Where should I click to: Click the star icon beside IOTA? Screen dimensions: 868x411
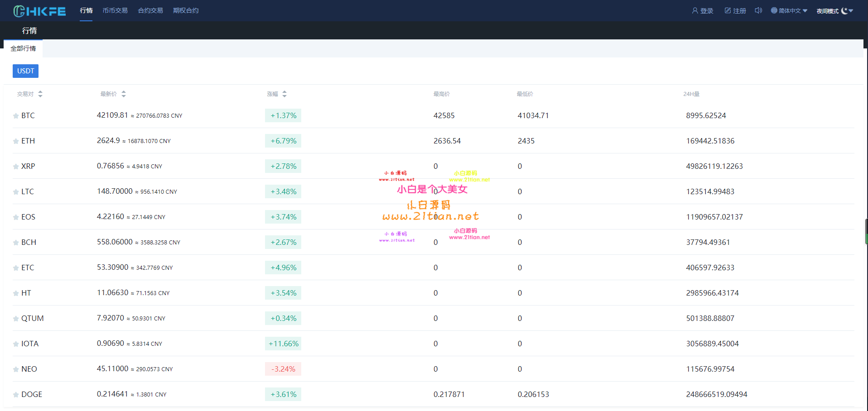16,344
